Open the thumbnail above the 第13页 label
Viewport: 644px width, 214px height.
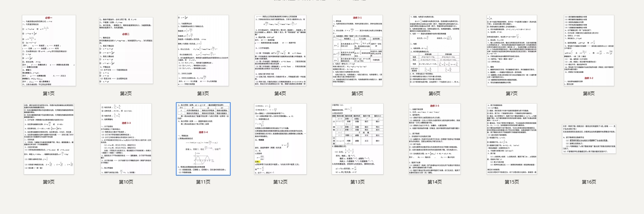(357, 139)
